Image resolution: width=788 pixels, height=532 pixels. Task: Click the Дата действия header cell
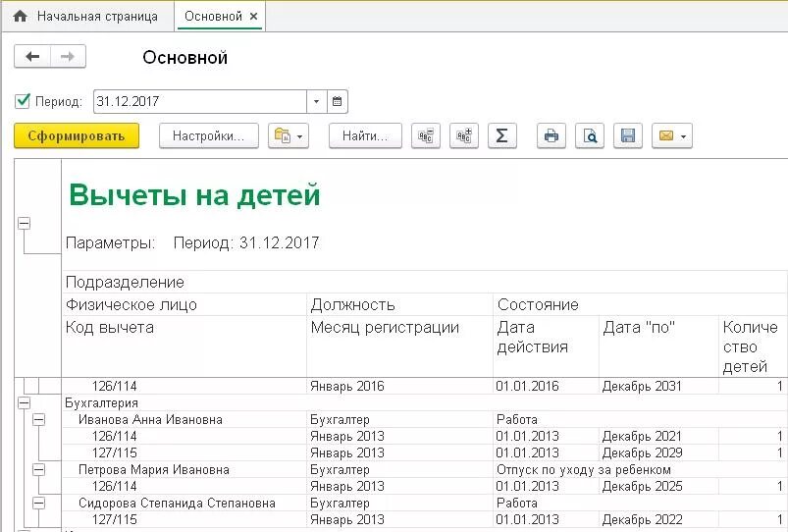pyautogui.click(x=546, y=346)
